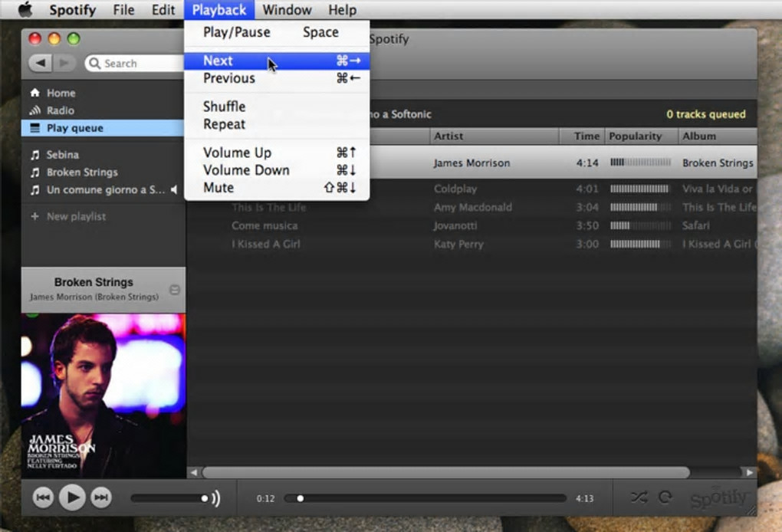
Task: Sort by the Popularity column header
Action: 642,136
